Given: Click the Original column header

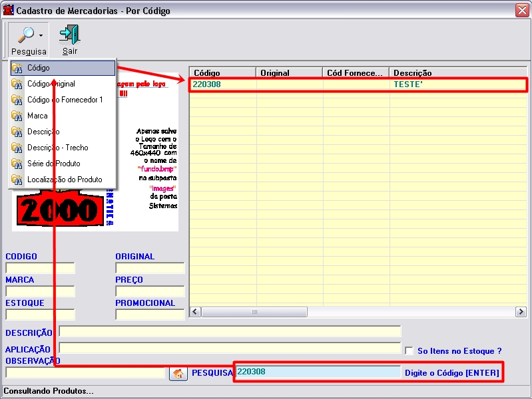Looking at the screenshot, I should coord(289,72).
